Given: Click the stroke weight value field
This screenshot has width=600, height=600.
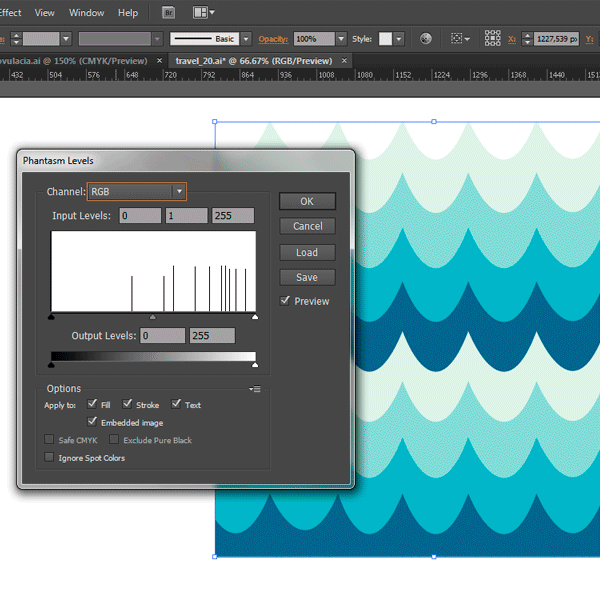Looking at the screenshot, I should pyautogui.click(x=41, y=39).
